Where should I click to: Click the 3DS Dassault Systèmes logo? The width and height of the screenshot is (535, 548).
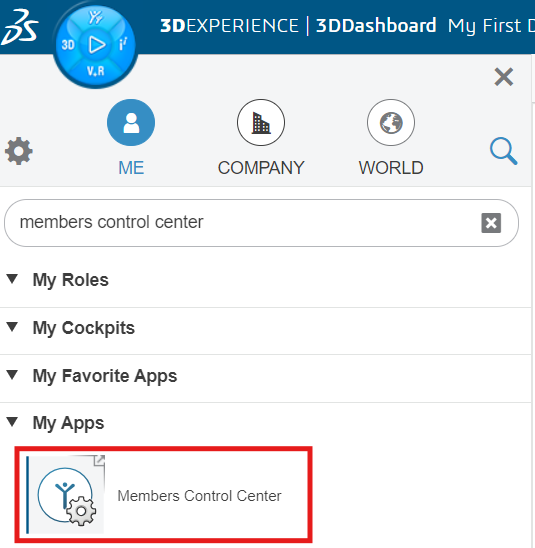click(20, 27)
